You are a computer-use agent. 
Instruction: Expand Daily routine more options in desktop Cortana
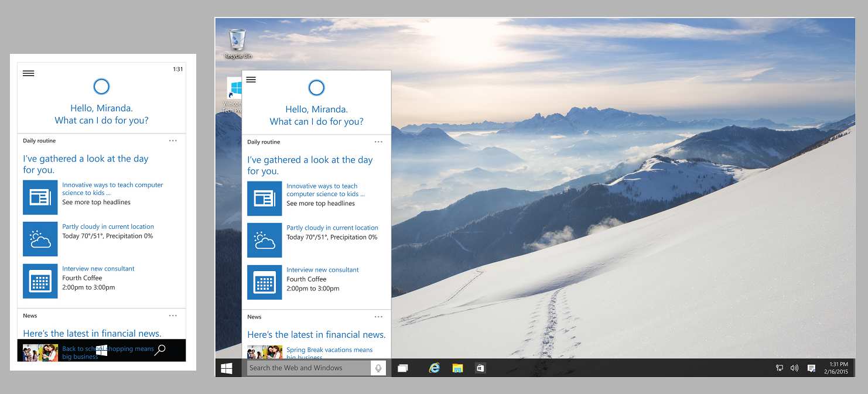[x=378, y=142]
